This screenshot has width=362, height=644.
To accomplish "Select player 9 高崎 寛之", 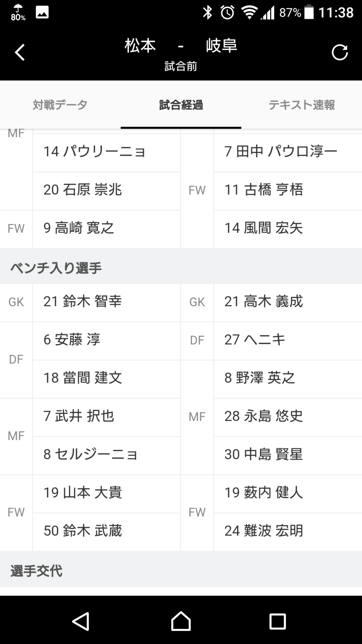I will coord(106,228).
